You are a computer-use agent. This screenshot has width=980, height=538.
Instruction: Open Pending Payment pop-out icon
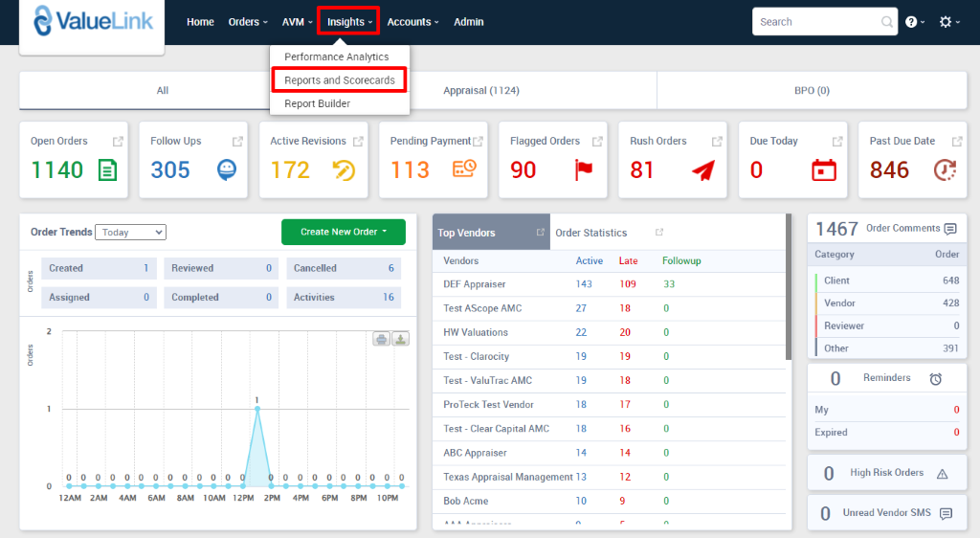tap(479, 142)
